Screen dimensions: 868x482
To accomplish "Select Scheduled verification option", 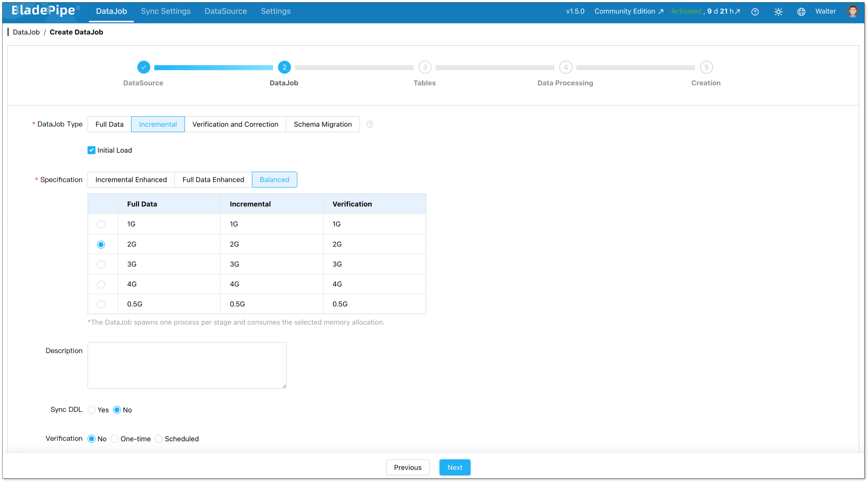I will point(159,439).
